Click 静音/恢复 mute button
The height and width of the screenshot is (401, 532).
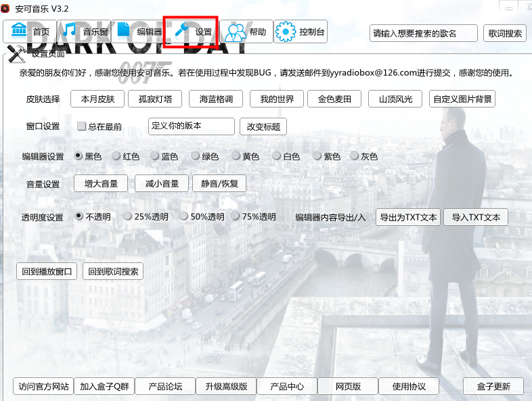click(x=219, y=184)
